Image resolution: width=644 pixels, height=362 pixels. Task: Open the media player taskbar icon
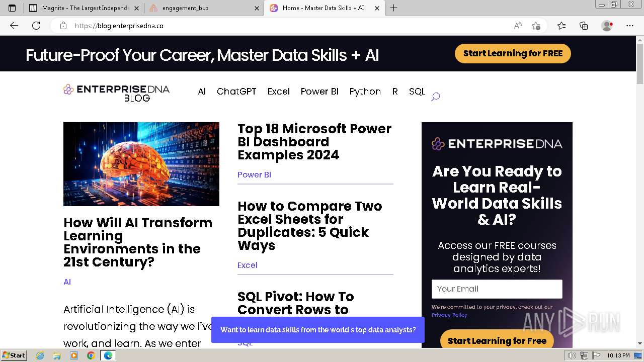pyautogui.click(x=74, y=355)
